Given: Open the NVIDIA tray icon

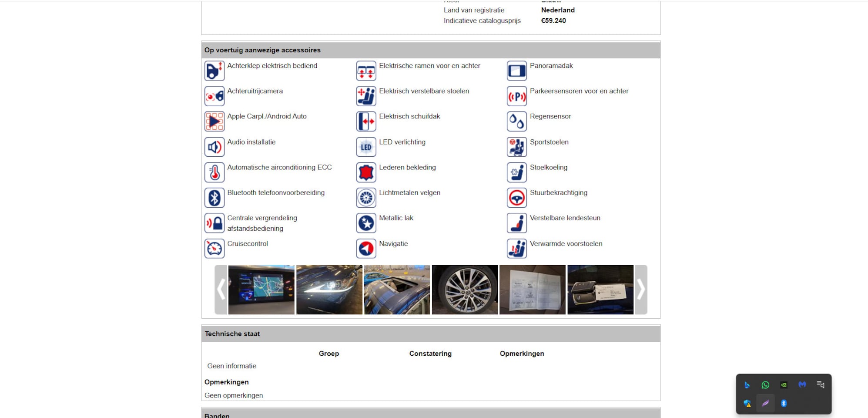Looking at the screenshot, I should coord(784,385).
